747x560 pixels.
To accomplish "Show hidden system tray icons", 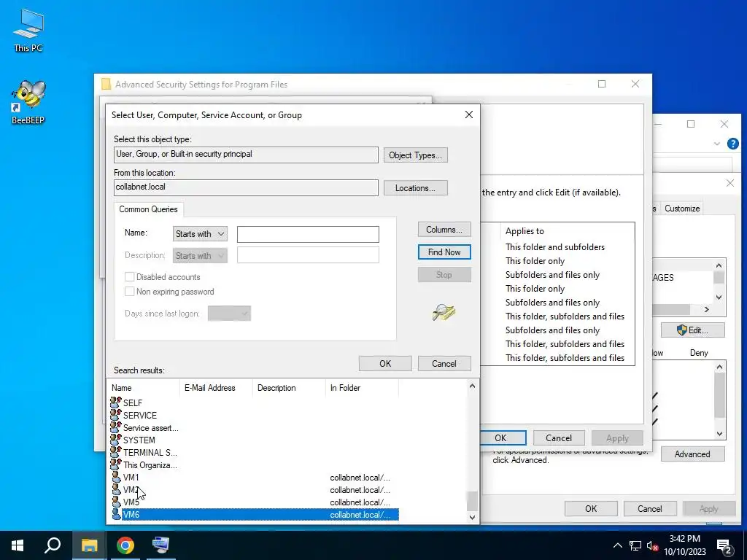I will pos(617,545).
